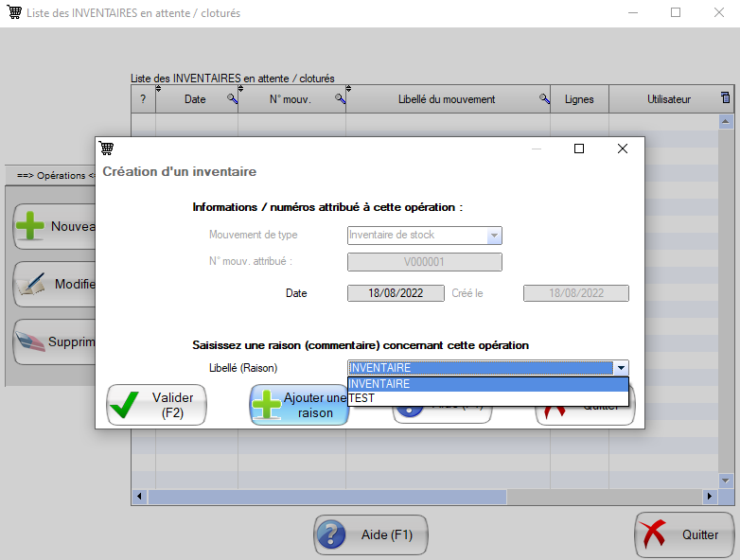Click the blue question mark Aide (F1) icon
Viewport: 740px width, 560px height.
pos(331,534)
